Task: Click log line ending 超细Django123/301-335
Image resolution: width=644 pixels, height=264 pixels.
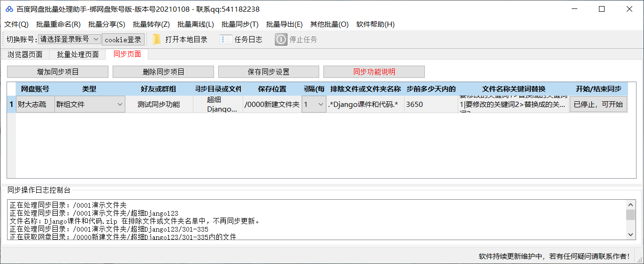Action: click(x=109, y=228)
